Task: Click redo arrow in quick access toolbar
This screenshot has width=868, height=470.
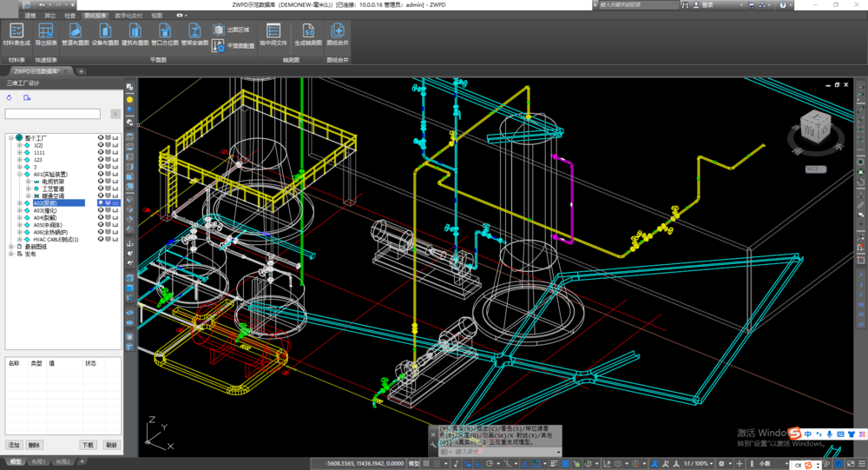Action: pyautogui.click(x=57, y=4)
